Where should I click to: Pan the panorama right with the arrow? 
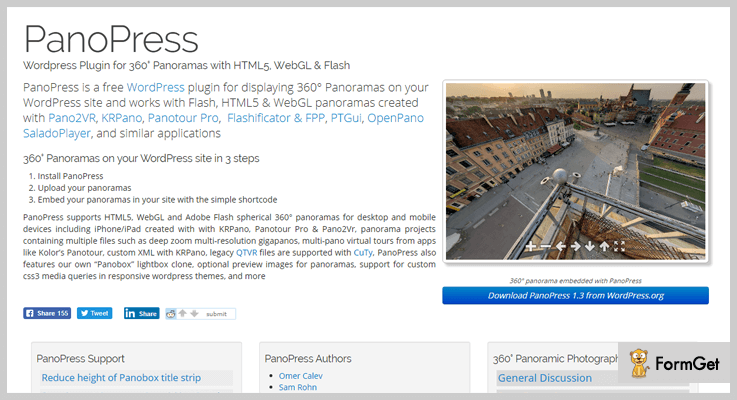pos(575,246)
